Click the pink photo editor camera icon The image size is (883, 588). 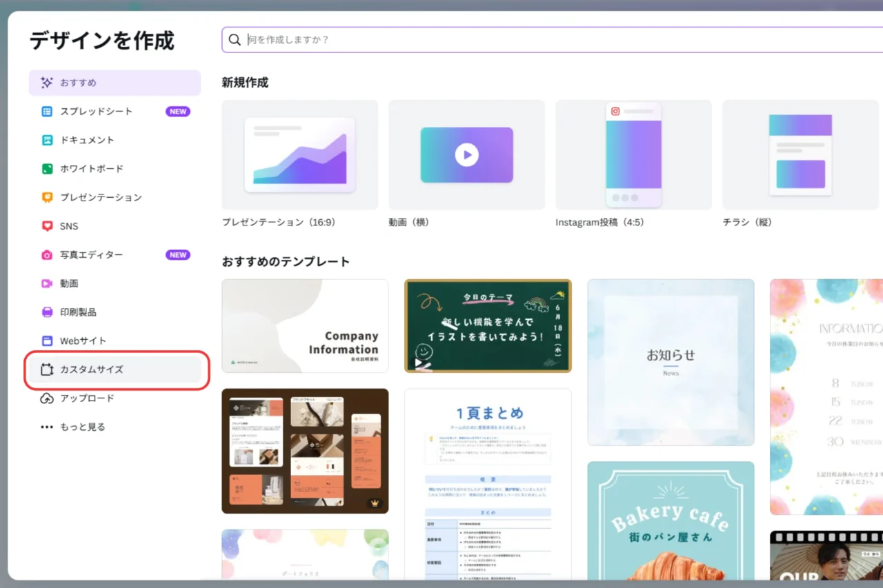click(x=47, y=255)
